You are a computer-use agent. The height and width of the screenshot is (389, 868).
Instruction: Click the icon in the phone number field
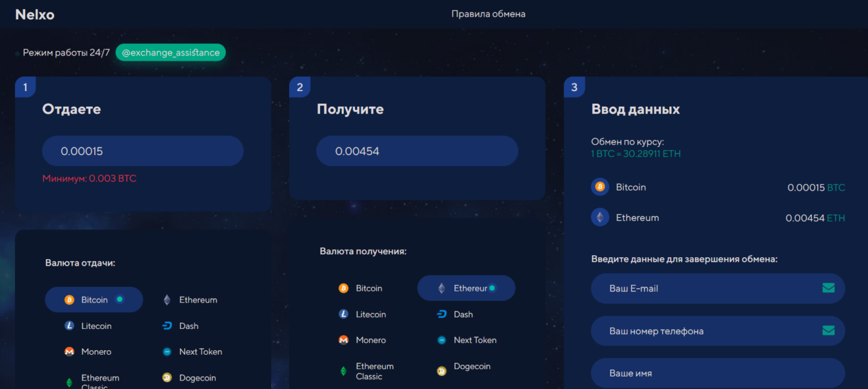[828, 330]
